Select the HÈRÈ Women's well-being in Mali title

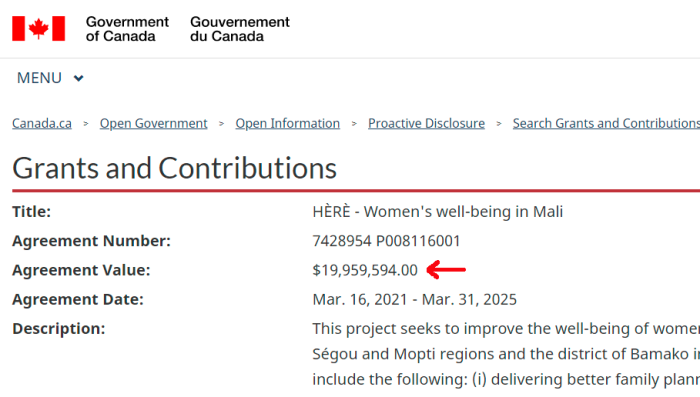tap(438, 212)
